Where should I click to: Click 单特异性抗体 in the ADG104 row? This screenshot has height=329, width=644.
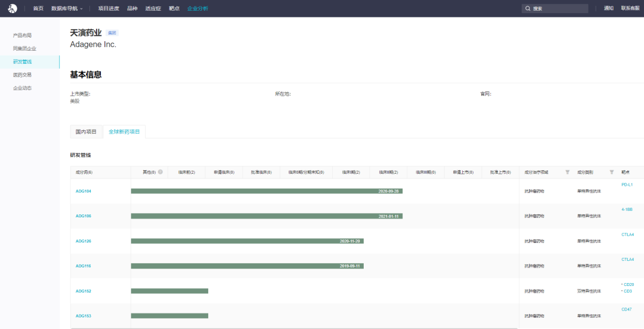[x=589, y=191]
